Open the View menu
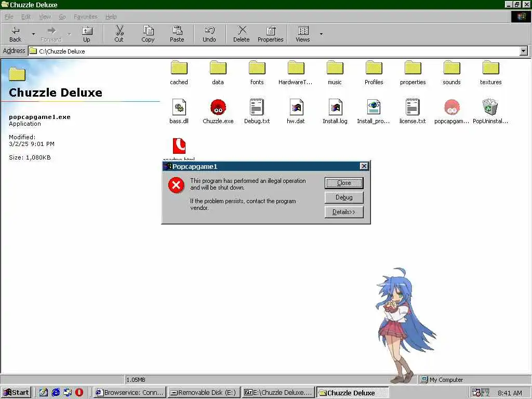Image resolution: width=532 pixels, height=399 pixels. [x=45, y=17]
